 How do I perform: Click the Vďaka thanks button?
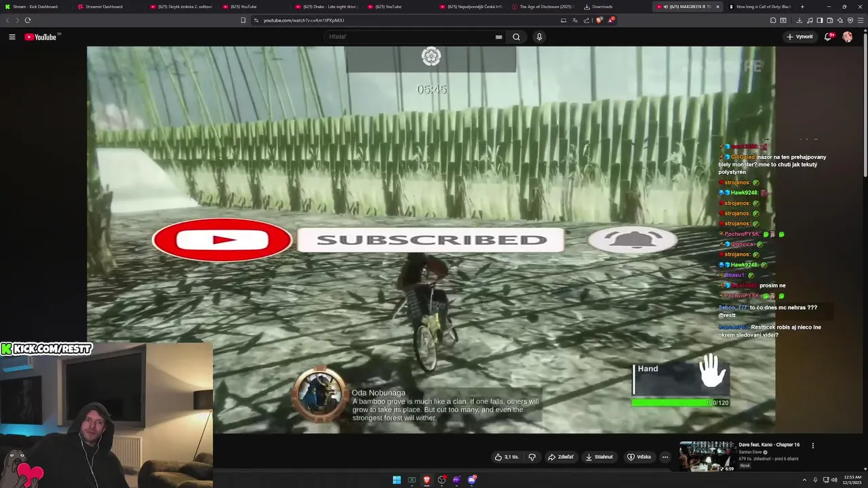pos(639,457)
